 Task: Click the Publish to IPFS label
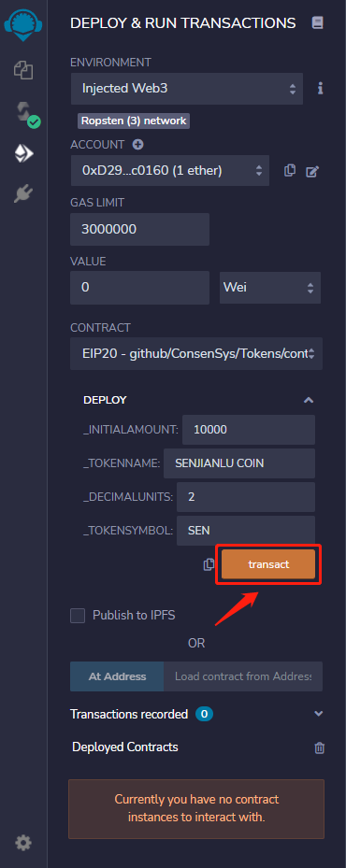(x=134, y=615)
